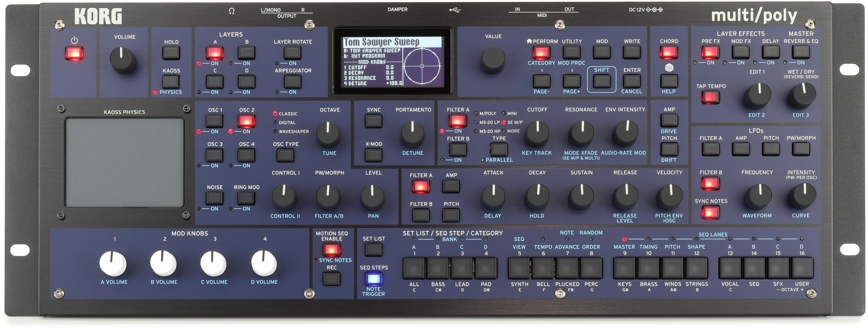This screenshot has width=868, height=329.
Task: Click the RESONANCE knob
Action: [581, 133]
